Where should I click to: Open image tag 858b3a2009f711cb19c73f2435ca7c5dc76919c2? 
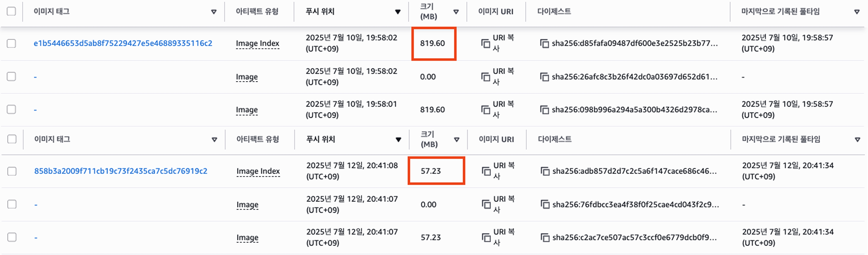pyautogui.click(x=121, y=171)
